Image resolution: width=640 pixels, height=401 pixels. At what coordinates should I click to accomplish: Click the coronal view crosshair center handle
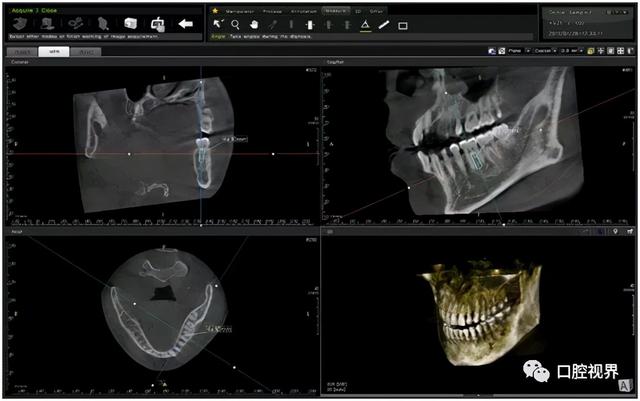[x=200, y=154]
